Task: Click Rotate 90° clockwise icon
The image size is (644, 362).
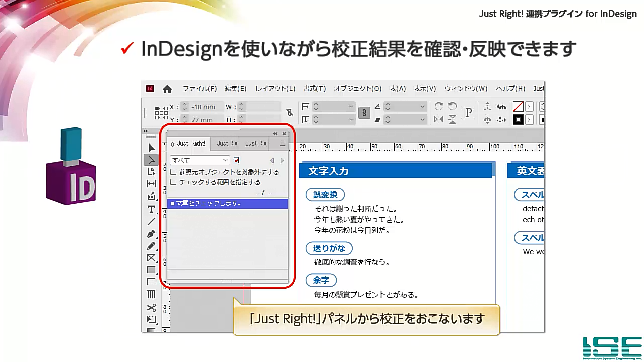Action: point(439,106)
